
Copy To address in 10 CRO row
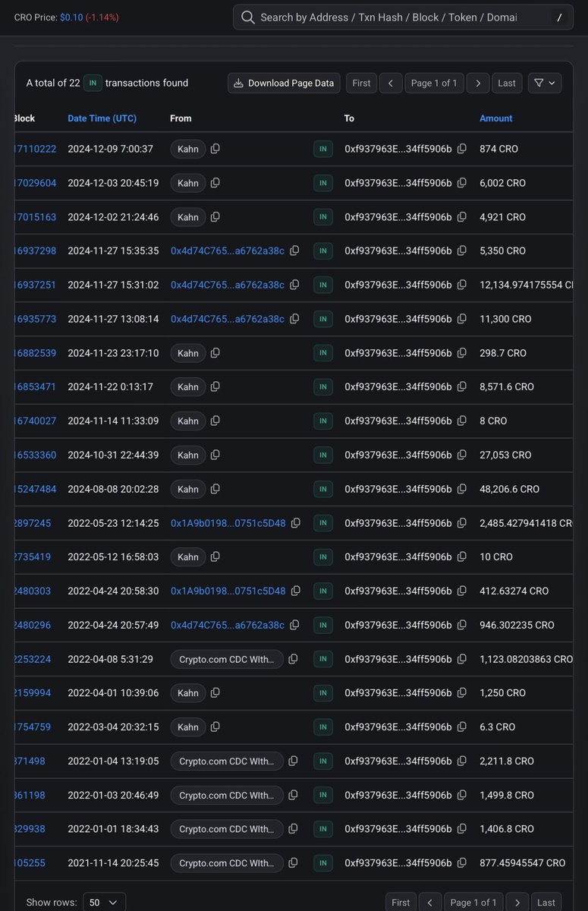(462, 556)
